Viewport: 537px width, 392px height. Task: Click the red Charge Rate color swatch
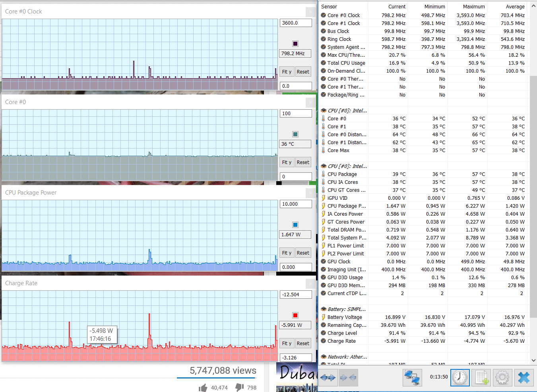(x=295, y=315)
